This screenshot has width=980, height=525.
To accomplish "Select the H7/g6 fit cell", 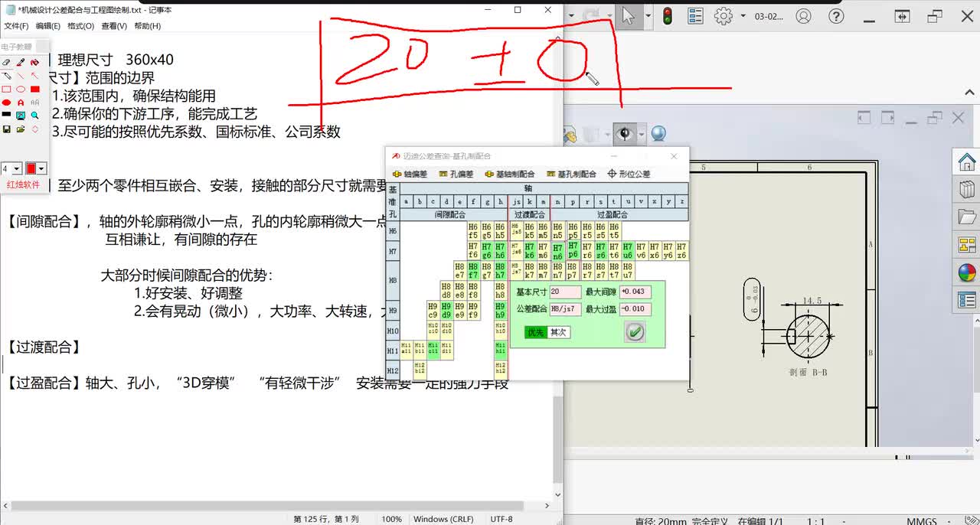I will [487, 251].
